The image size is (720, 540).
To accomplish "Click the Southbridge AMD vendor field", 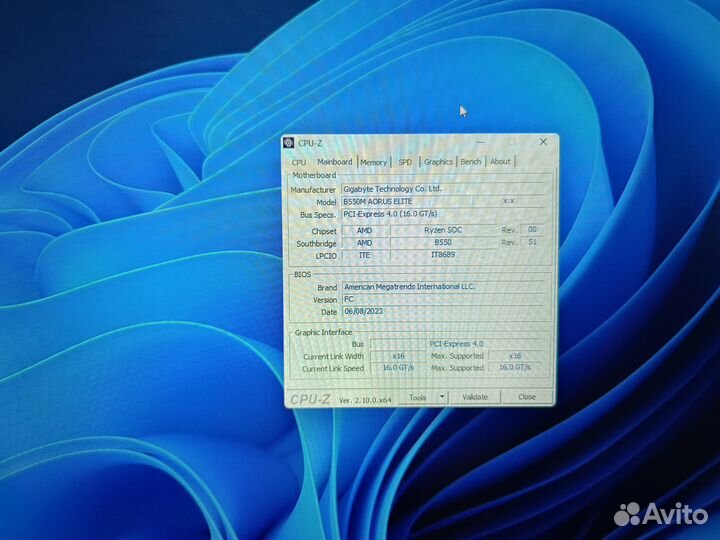I will tap(365, 242).
